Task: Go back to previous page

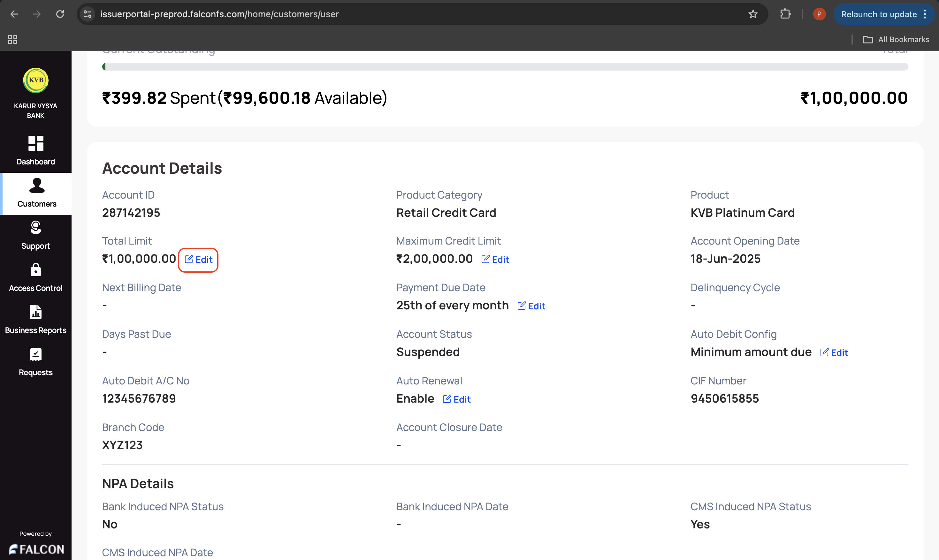Action: click(x=14, y=14)
